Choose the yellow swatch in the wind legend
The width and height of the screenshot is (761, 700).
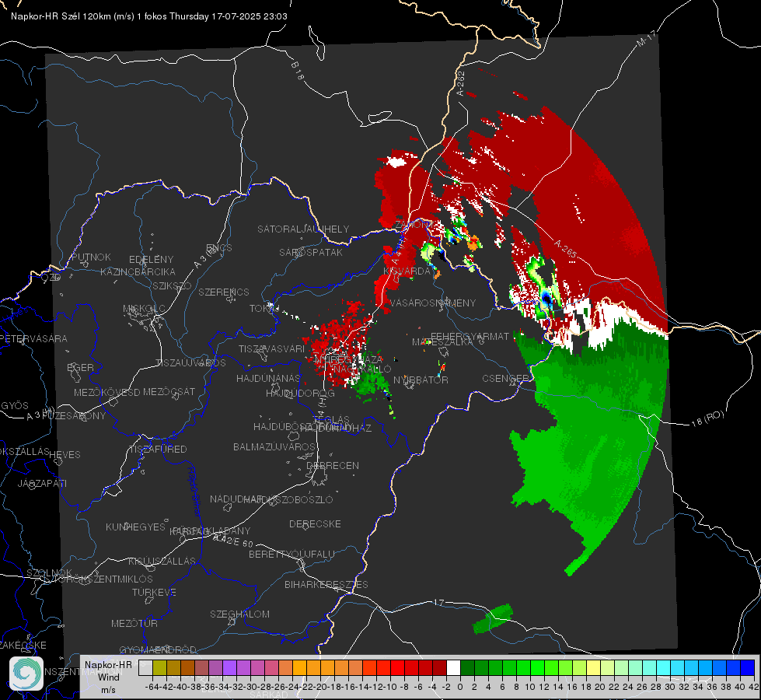(x=593, y=667)
